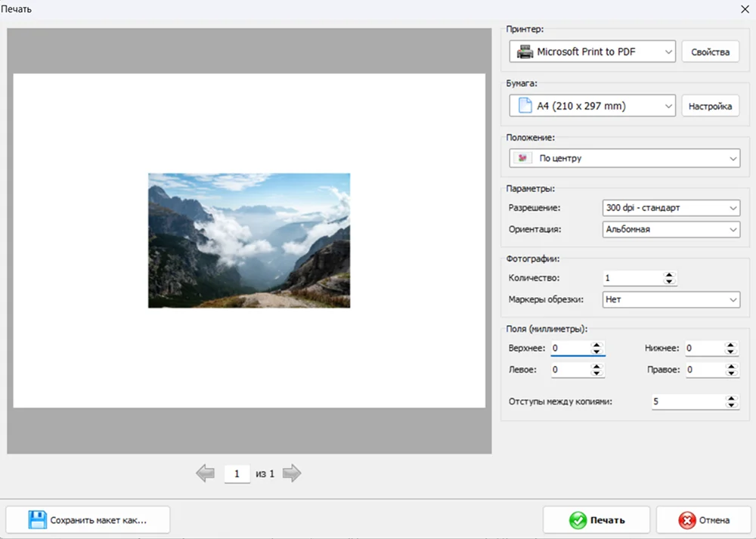Click the next page arrow icon

pyautogui.click(x=292, y=473)
